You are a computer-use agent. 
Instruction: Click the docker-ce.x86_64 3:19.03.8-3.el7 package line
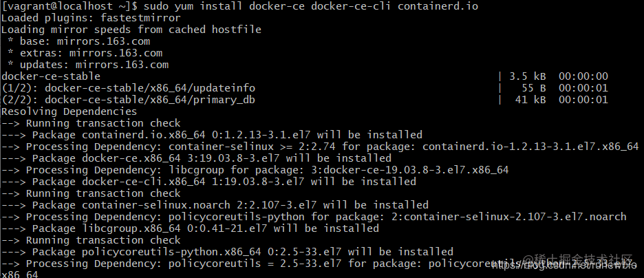point(196,158)
